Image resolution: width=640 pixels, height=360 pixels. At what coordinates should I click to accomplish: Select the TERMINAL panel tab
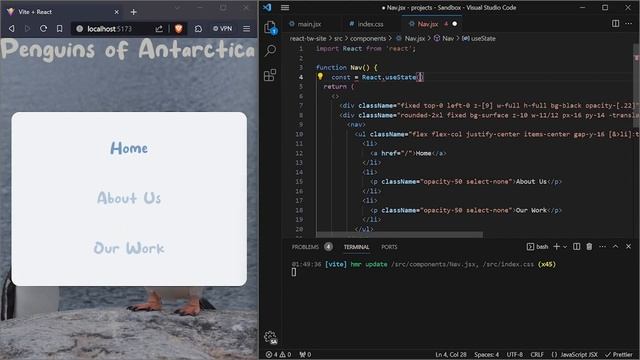(356, 247)
